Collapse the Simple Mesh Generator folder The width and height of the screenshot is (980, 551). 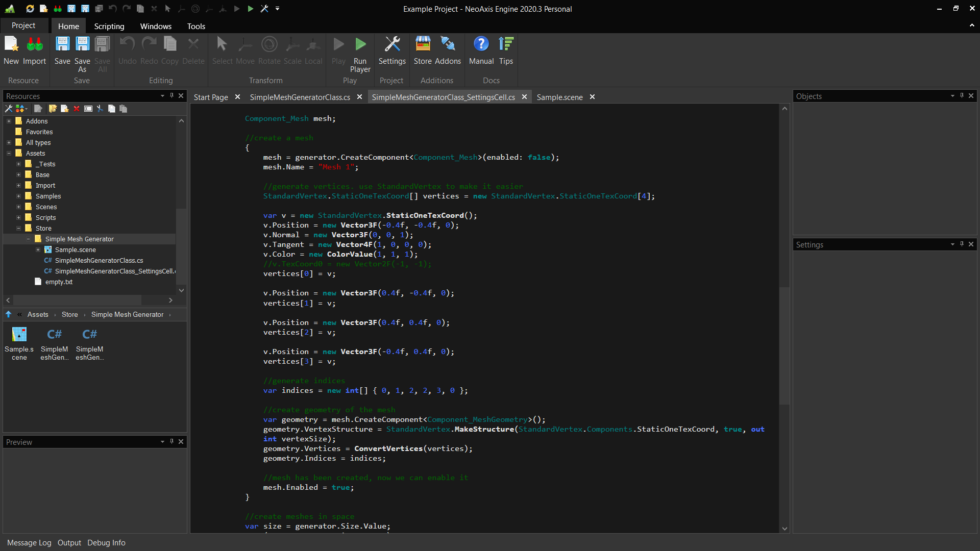(x=28, y=239)
